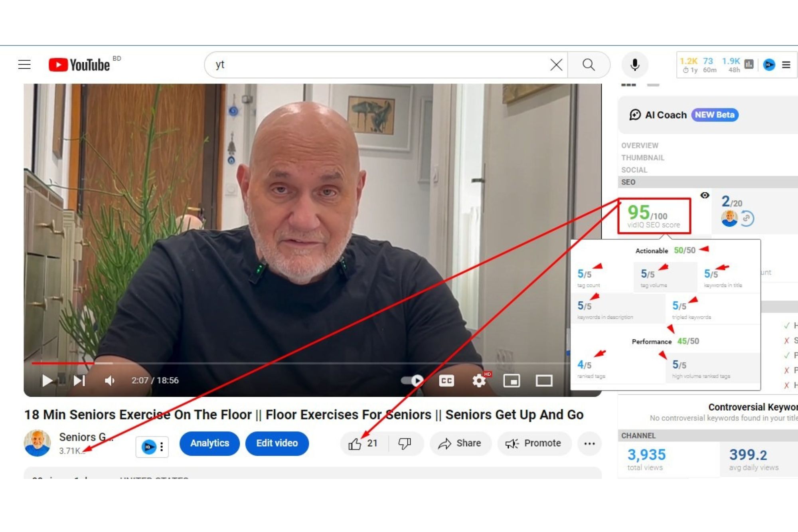Click the Analytics button

(209, 443)
